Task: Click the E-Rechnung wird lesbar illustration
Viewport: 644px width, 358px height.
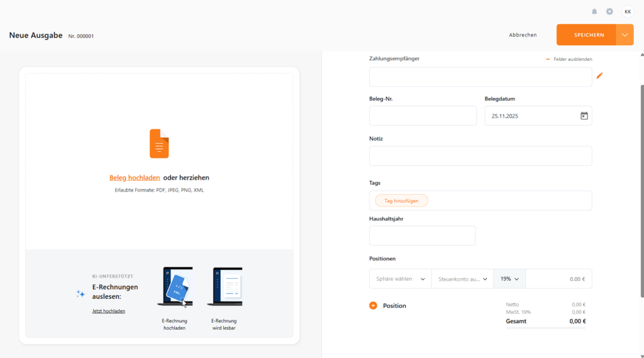Action: (x=225, y=287)
